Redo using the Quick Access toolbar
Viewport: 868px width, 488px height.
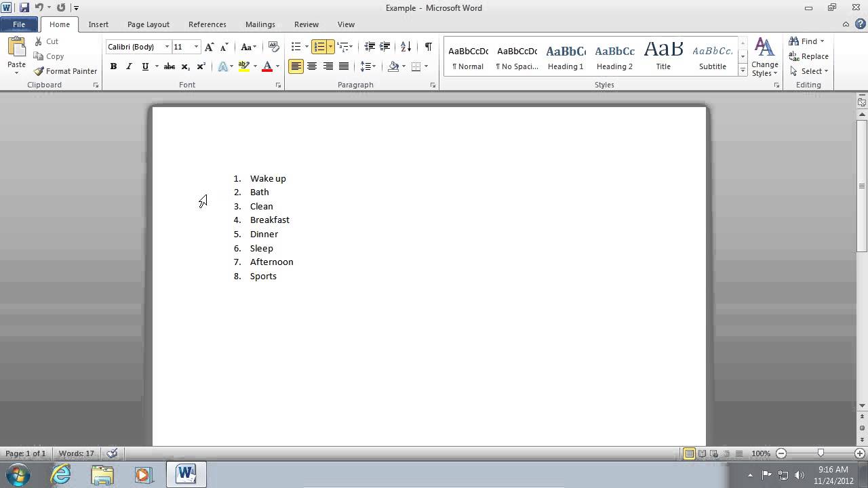[x=61, y=8]
